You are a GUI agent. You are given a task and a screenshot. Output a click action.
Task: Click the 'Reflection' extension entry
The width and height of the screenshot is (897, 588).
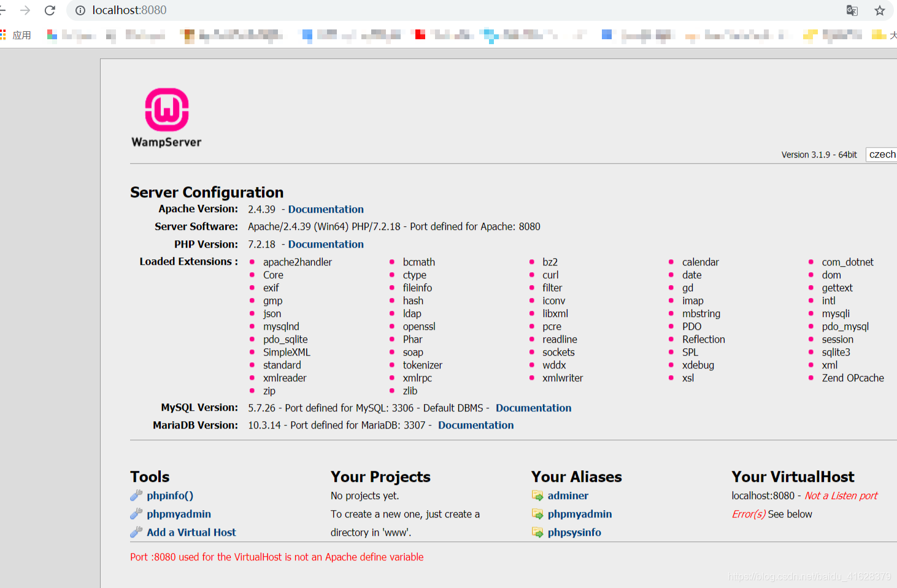pyautogui.click(x=704, y=339)
